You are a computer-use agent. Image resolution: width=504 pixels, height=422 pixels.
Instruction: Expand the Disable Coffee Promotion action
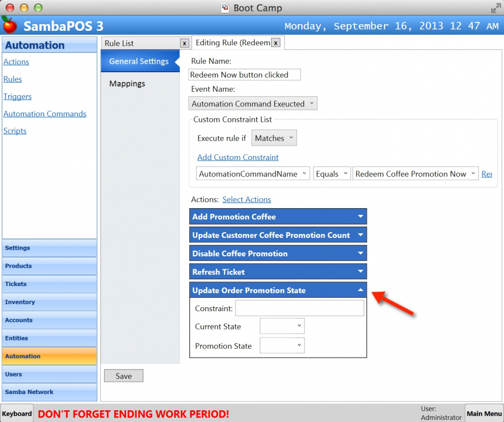[x=361, y=254]
